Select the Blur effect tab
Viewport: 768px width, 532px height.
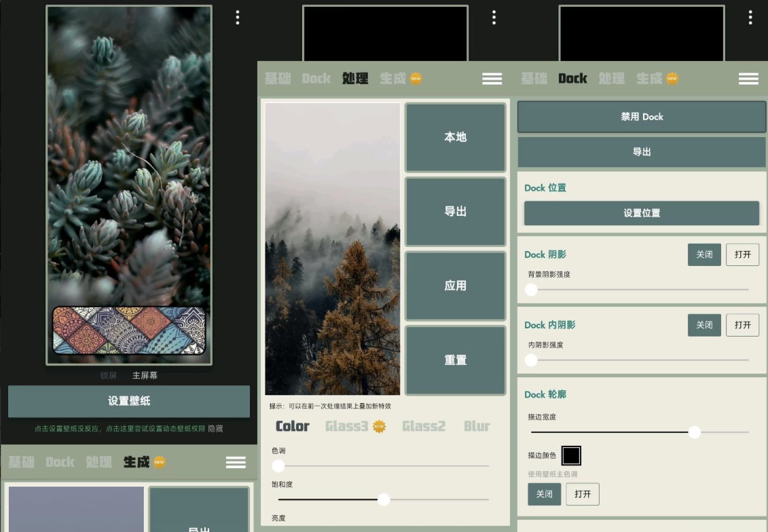(x=477, y=426)
